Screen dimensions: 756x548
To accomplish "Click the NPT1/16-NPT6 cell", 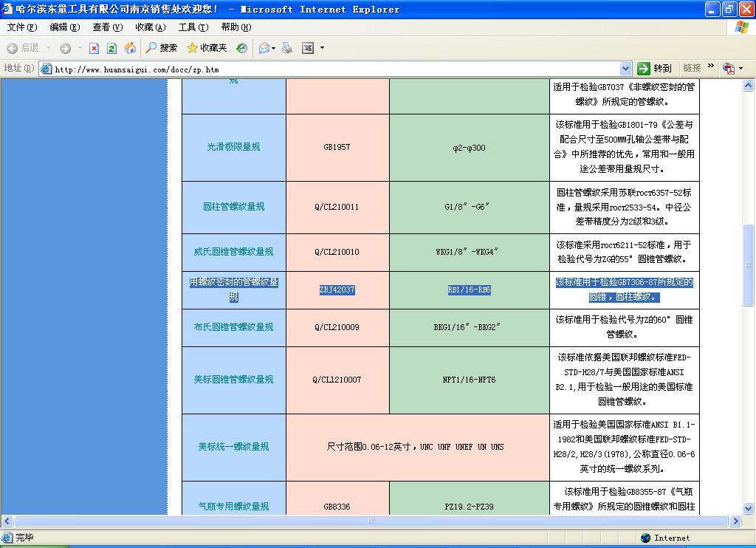I will (x=469, y=380).
